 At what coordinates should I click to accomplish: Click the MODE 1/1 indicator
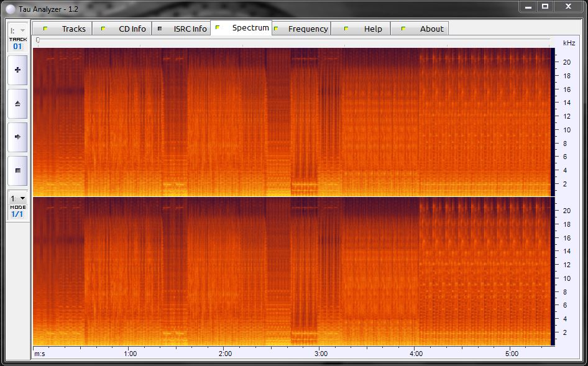(17, 212)
